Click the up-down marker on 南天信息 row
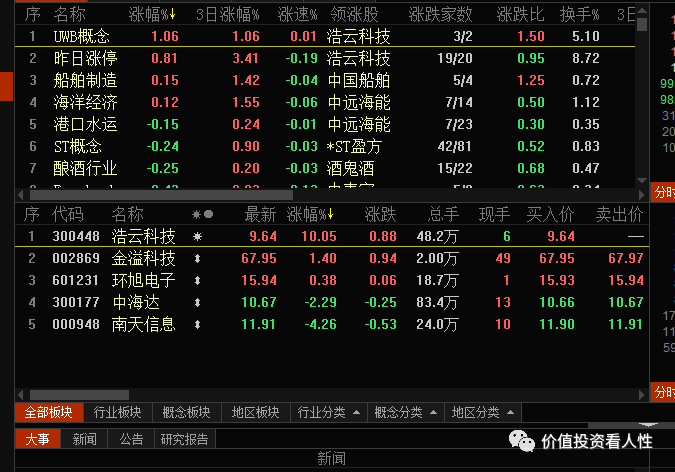Screen dimensions: 675x472 click(198, 324)
